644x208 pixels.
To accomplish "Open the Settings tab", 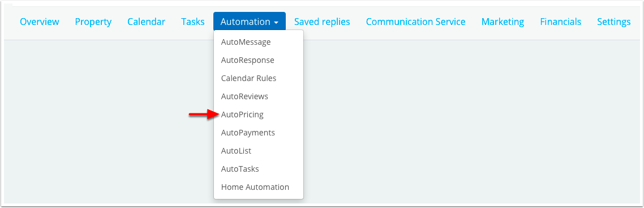I will coord(613,22).
